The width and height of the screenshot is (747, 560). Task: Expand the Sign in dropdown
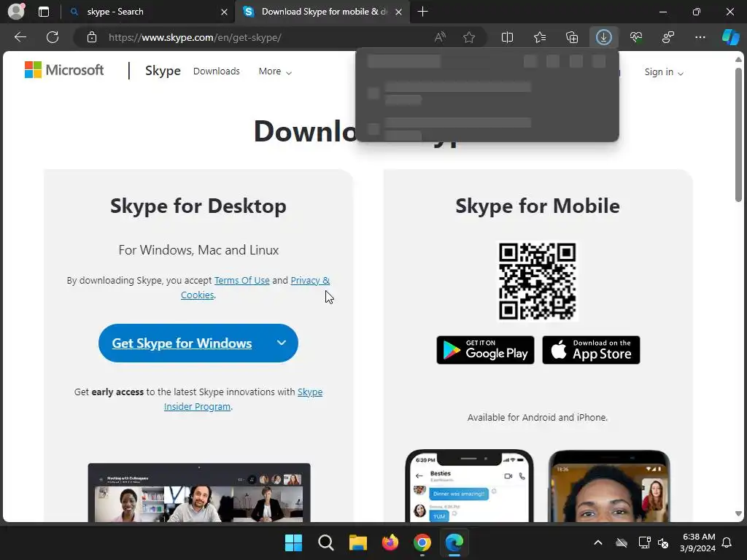(x=664, y=72)
